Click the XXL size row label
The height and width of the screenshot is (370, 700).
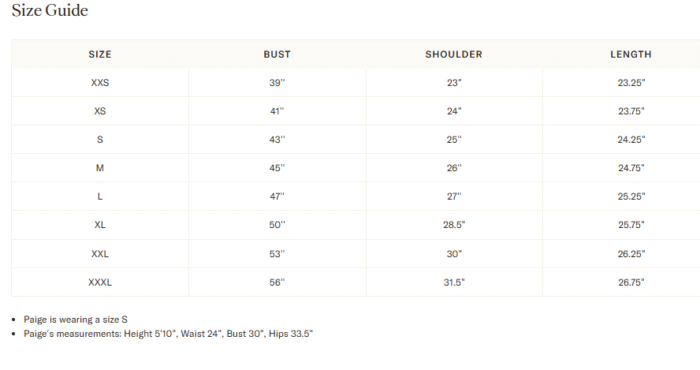100,254
